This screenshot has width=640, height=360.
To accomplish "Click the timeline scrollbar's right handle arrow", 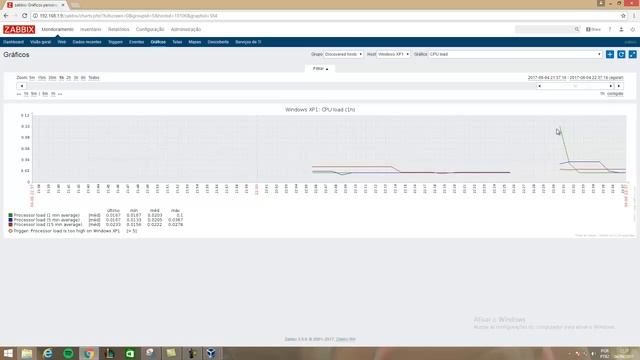I will tap(611, 86).
